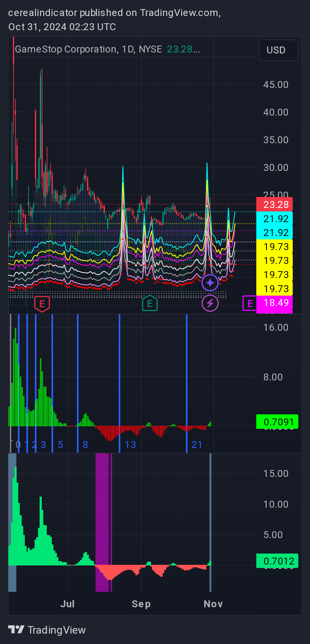Click the Fibonacci time marker labeled 3

[x=43, y=445]
